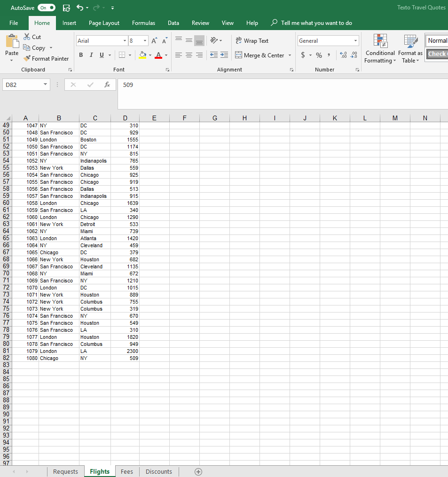Viewport: 448px width, 477px height.
Task: Open Merge & Center dropdown arrow
Action: 290,55
